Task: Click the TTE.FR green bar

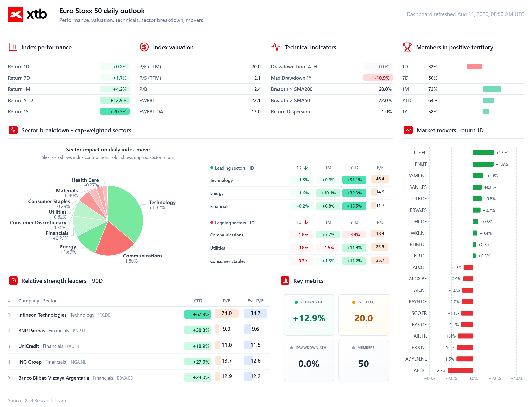Action: 483,153
